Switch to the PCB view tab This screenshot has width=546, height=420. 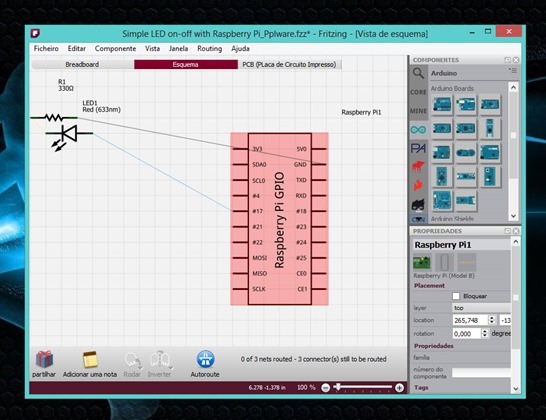289,64
